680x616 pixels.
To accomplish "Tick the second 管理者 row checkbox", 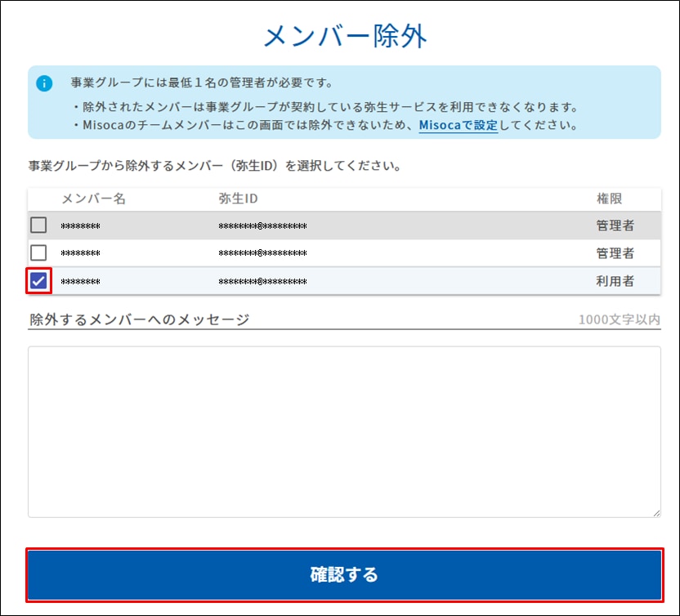I will [38, 253].
